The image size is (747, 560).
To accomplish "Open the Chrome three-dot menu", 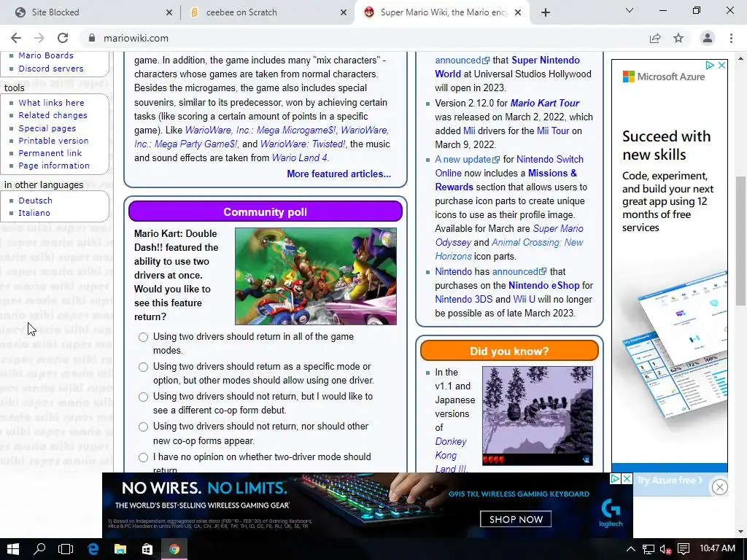I will point(731,38).
